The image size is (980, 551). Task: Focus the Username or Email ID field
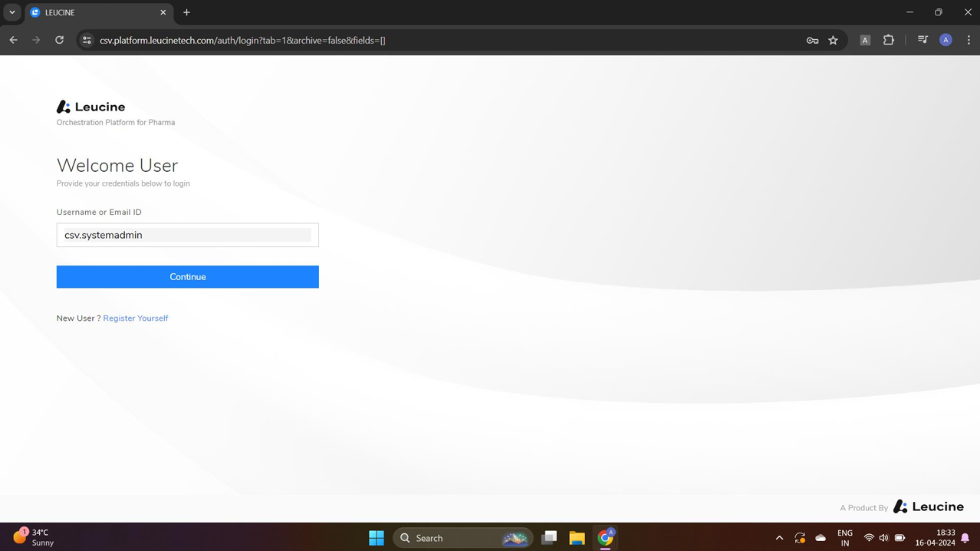[187, 235]
